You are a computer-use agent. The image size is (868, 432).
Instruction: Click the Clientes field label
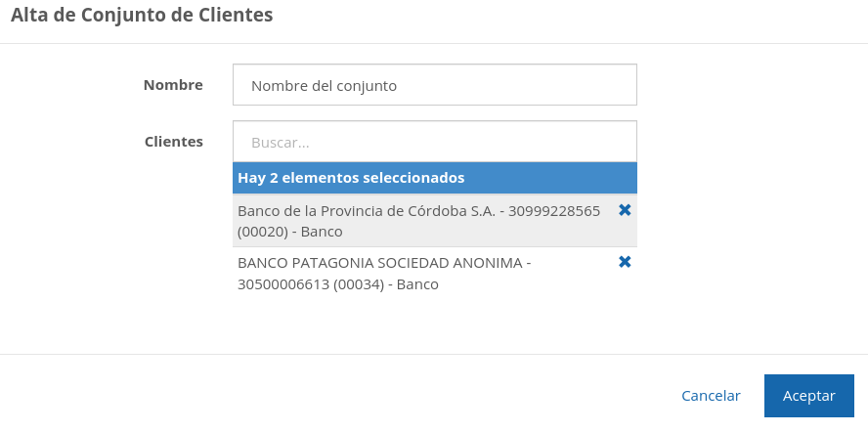tap(174, 142)
